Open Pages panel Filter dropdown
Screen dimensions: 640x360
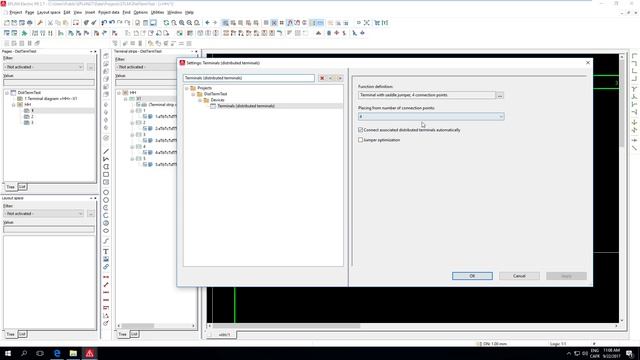point(44,67)
